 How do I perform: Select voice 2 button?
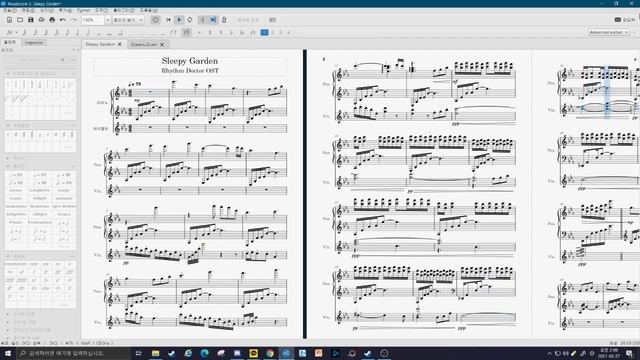(x=273, y=32)
